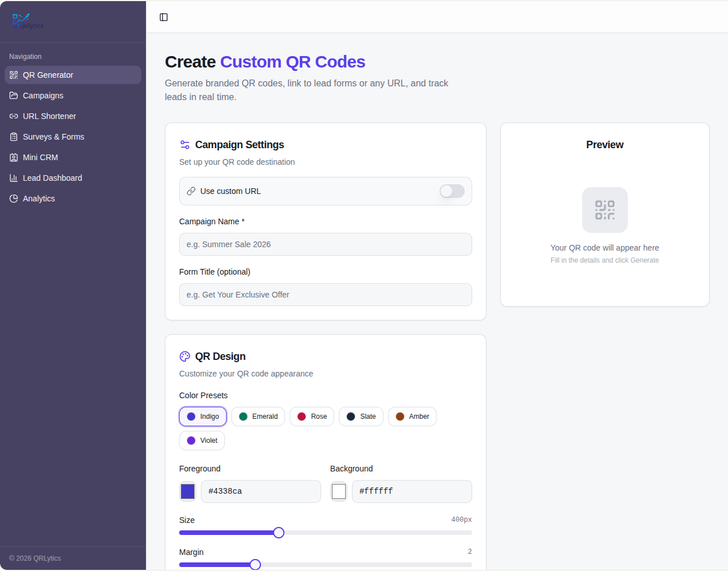This screenshot has height=571, width=728.
Task: Click the Foreground hex value field
Action: pos(261,491)
